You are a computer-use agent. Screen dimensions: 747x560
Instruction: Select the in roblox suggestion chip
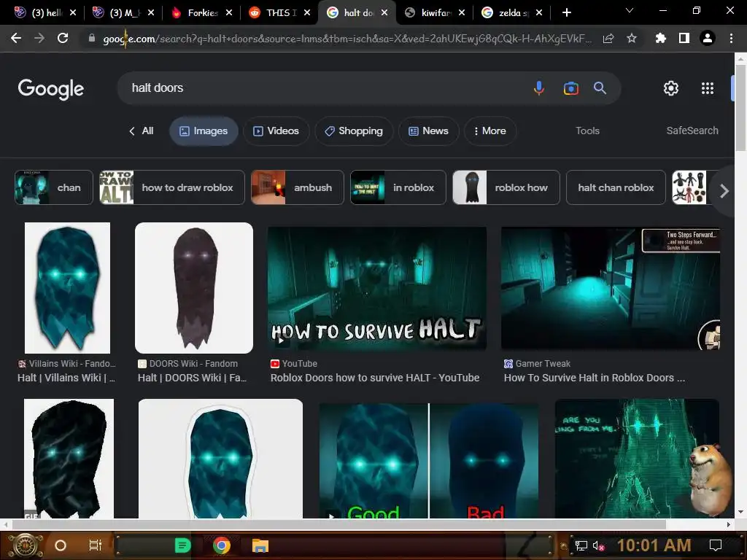click(398, 187)
